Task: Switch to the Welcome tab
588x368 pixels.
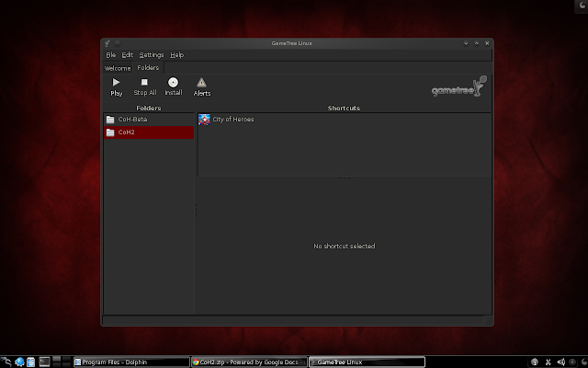Action: [118, 68]
